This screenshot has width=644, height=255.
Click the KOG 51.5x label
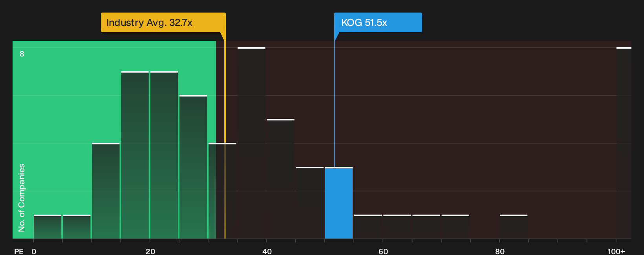[x=378, y=22]
